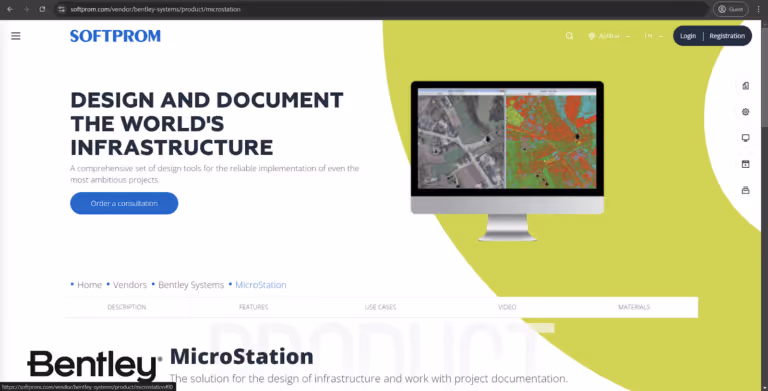Open the building icon in right sidebar

[745, 86]
